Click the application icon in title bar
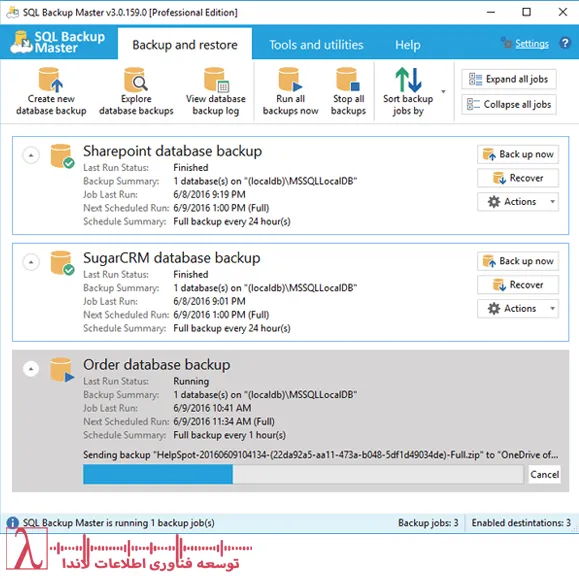The image size is (579, 579). pos(13,12)
